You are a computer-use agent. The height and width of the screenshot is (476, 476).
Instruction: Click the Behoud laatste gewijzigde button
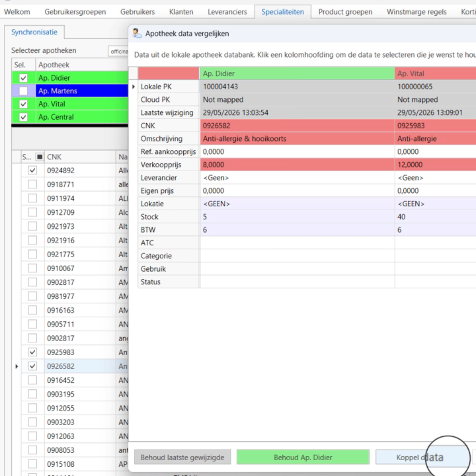coord(182,457)
